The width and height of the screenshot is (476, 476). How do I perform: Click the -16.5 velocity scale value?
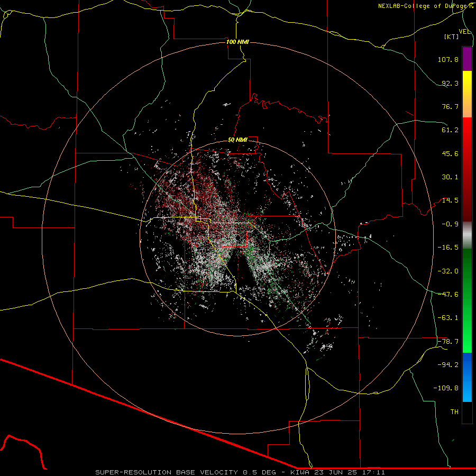[448, 248]
